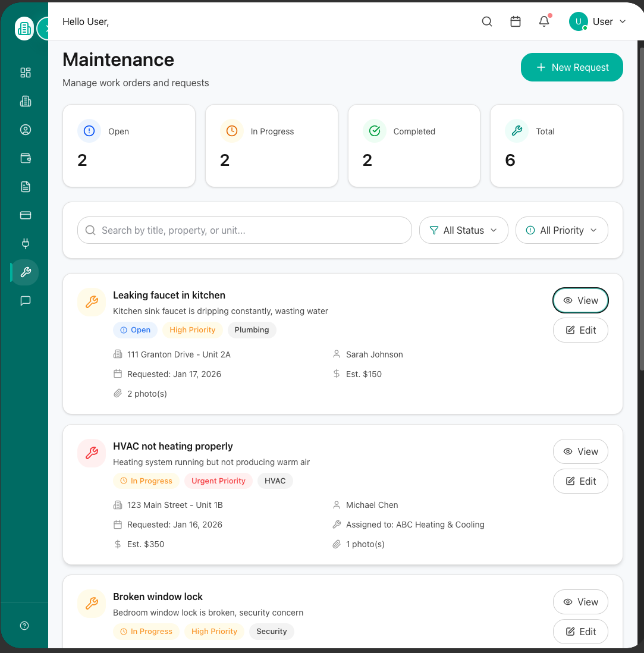Open the dashboard grid icon in sidebar
This screenshot has height=653, width=644.
25,73
